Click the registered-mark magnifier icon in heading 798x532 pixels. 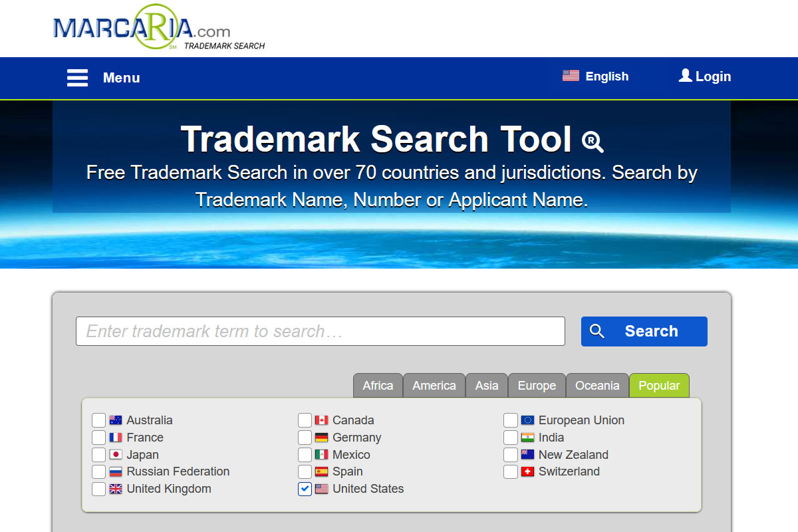593,142
